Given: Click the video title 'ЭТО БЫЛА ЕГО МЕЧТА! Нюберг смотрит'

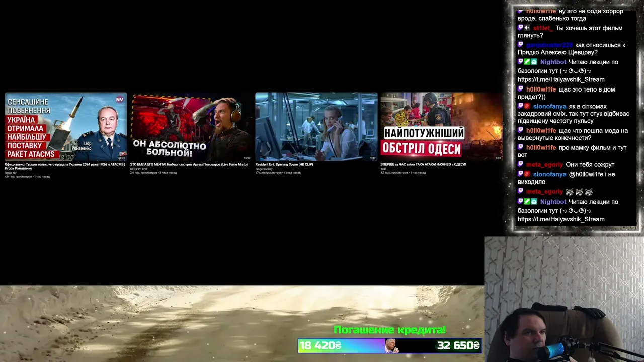Looking at the screenshot, I should click(x=189, y=164).
